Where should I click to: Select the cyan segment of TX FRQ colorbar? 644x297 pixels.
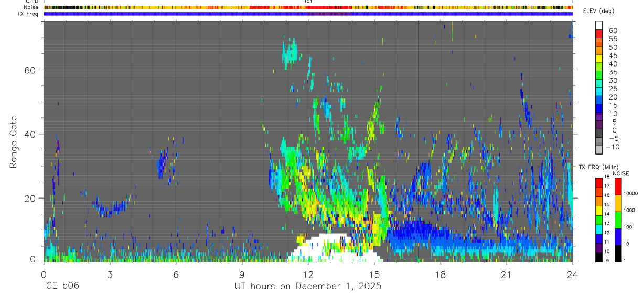598,229
